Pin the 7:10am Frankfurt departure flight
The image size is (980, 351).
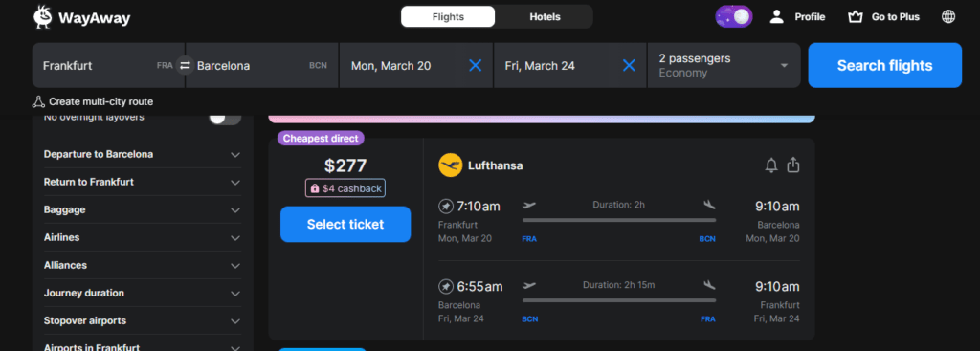pos(446,206)
